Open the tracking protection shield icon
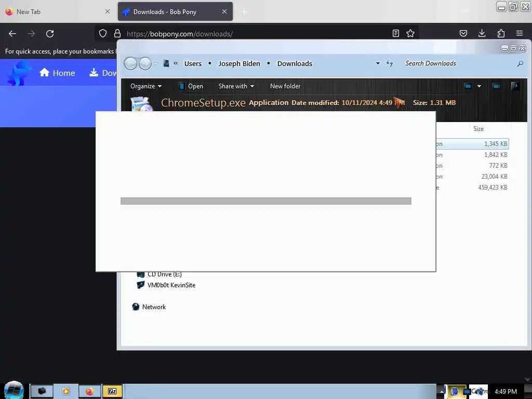The image size is (532, 399). tap(103, 33)
